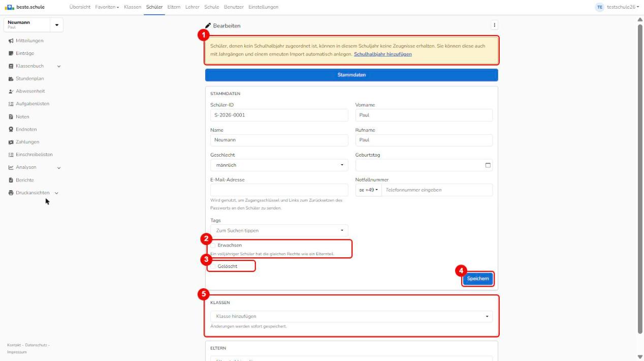
Task: Click the Speichern button
Action: coord(477,279)
